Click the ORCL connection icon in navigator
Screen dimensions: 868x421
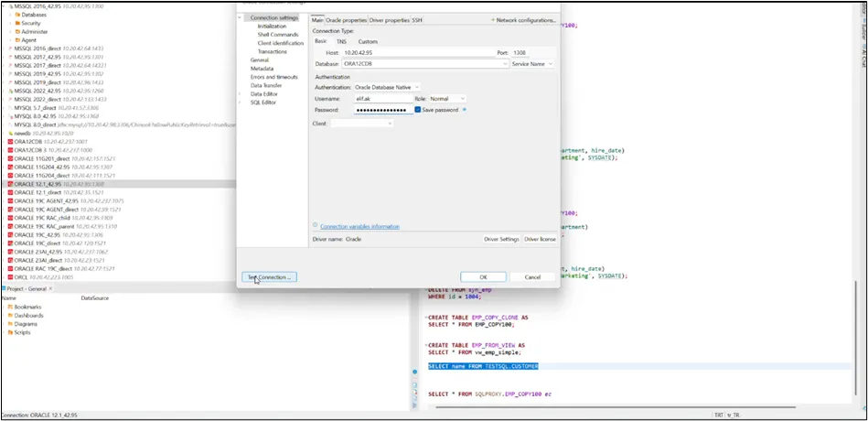click(x=10, y=277)
